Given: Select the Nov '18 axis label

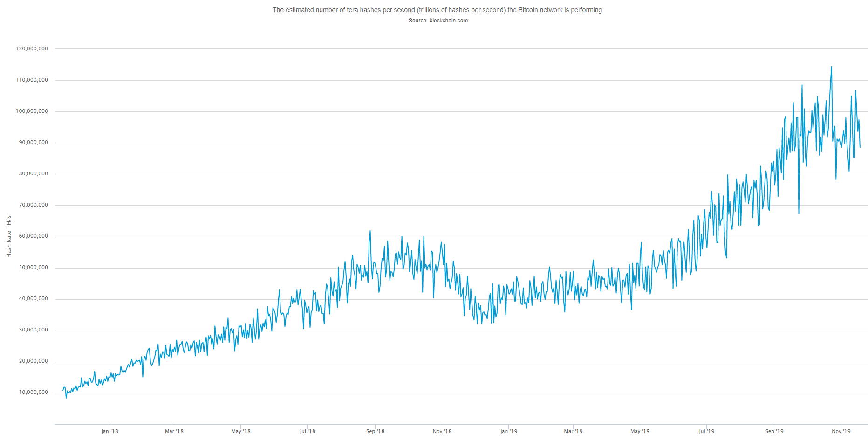Looking at the screenshot, I should click(x=441, y=431).
